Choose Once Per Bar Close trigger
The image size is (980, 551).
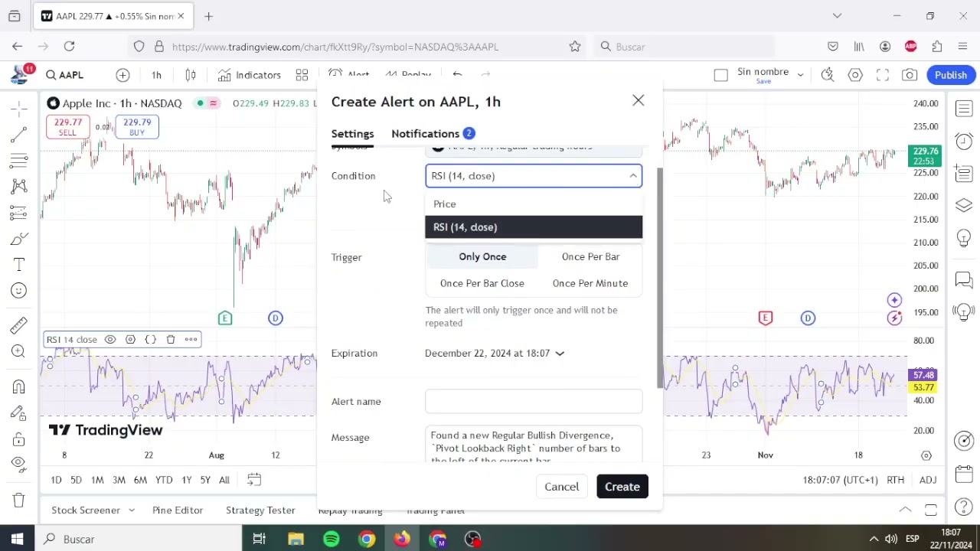click(x=482, y=283)
